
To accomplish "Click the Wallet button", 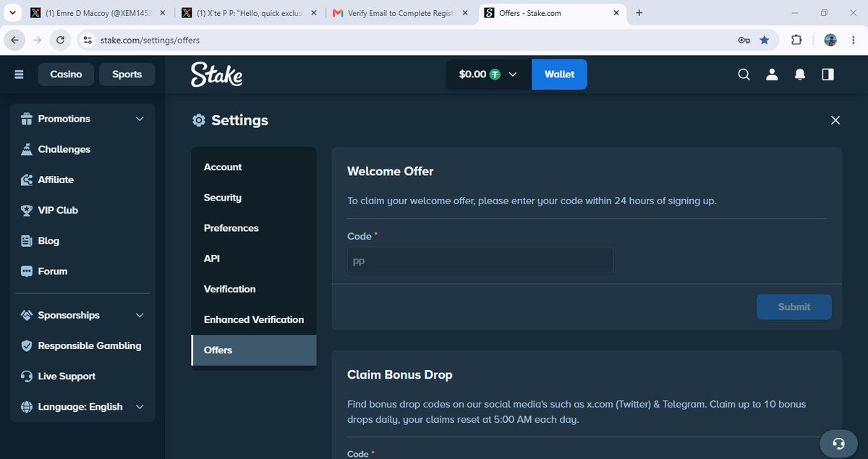I will (x=559, y=75).
